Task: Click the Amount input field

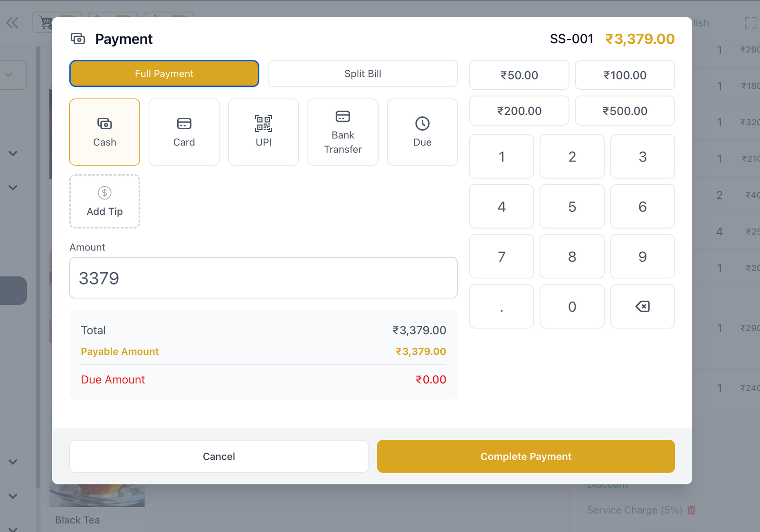Action: coord(263,278)
